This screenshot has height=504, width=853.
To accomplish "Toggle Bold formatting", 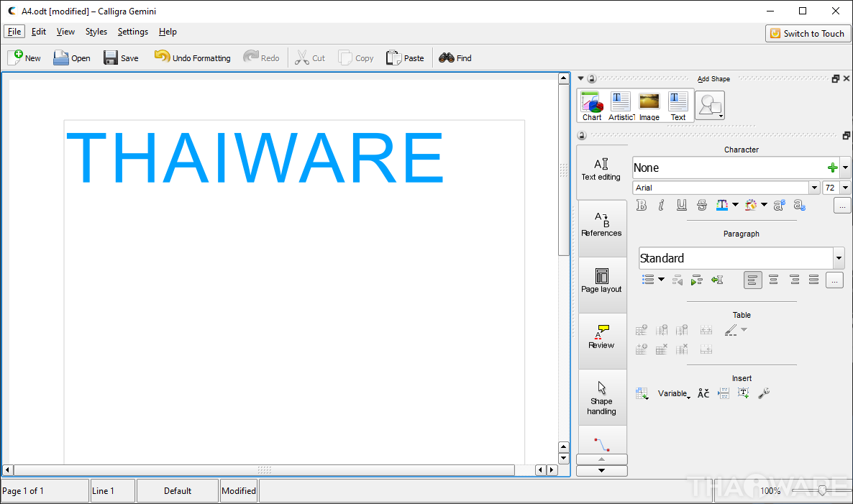I will [642, 205].
